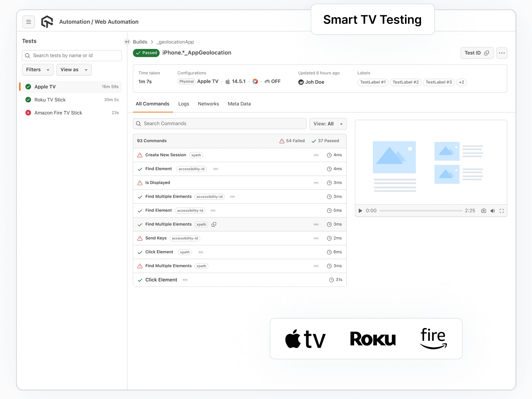
Task: Click the warning icon on Is Displayed row
Action: pos(140,183)
